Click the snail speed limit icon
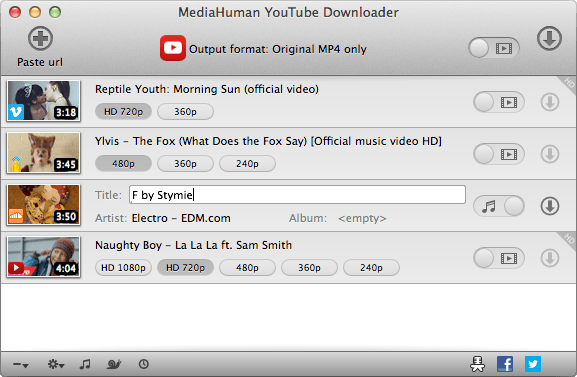This screenshot has width=577, height=377. [114, 364]
